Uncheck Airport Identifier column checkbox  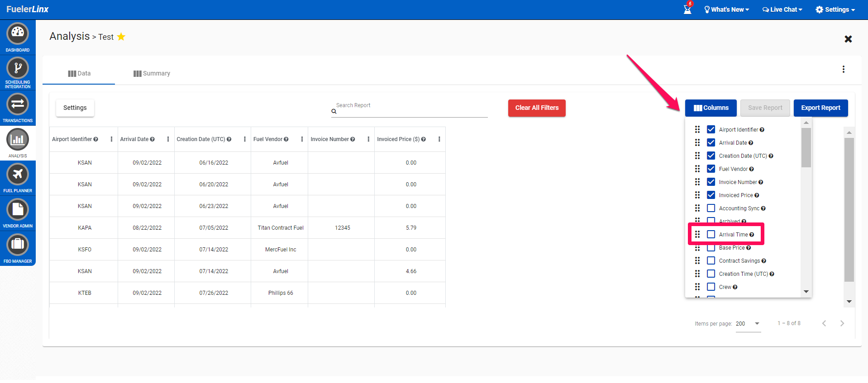(711, 129)
